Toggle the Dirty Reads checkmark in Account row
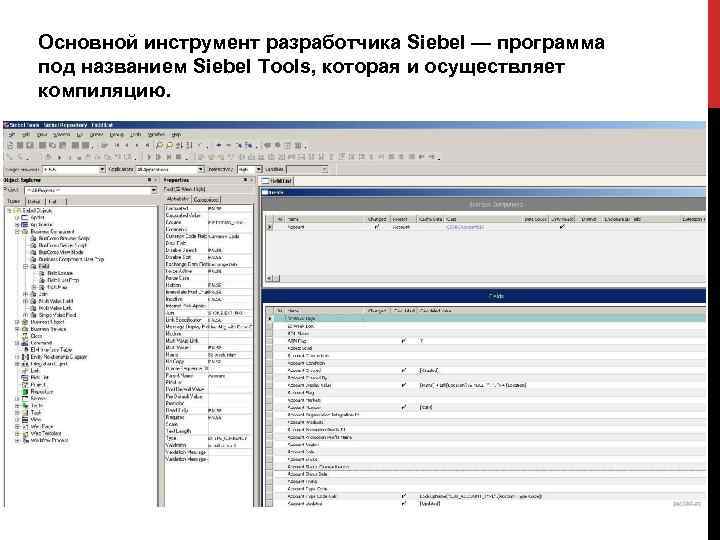Image resolution: width=720 pixels, height=540 pixels. [x=562, y=227]
